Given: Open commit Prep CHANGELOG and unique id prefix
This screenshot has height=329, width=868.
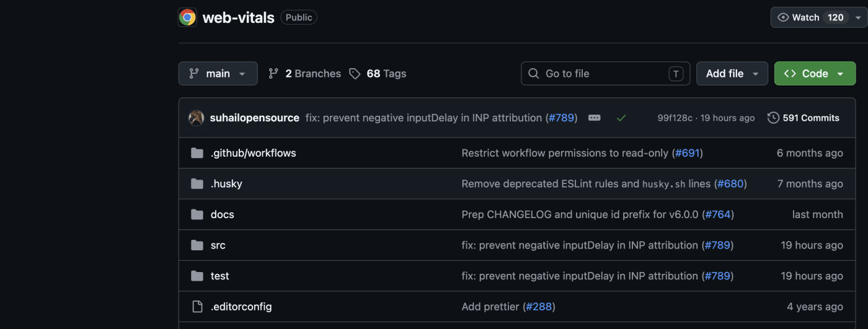Looking at the screenshot, I should click(580, 215).
